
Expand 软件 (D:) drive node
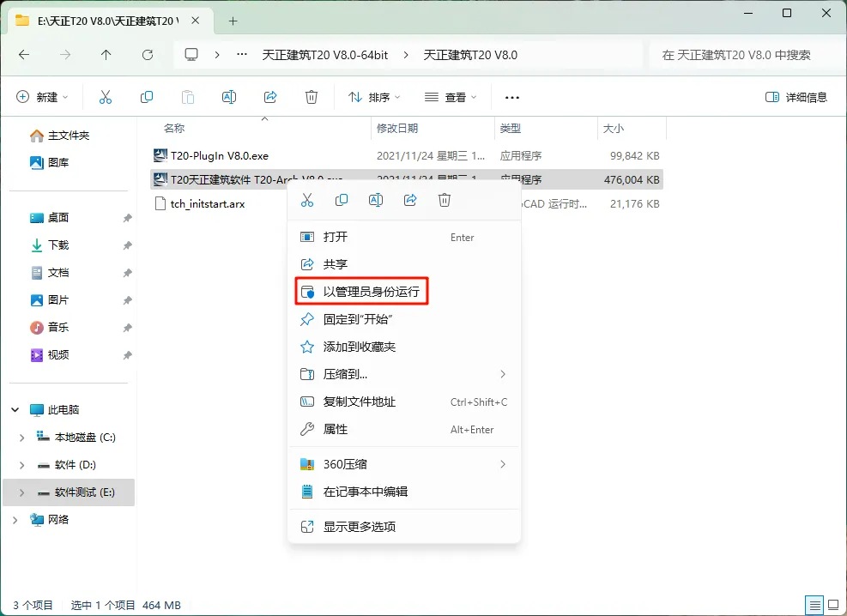(21, 465)
